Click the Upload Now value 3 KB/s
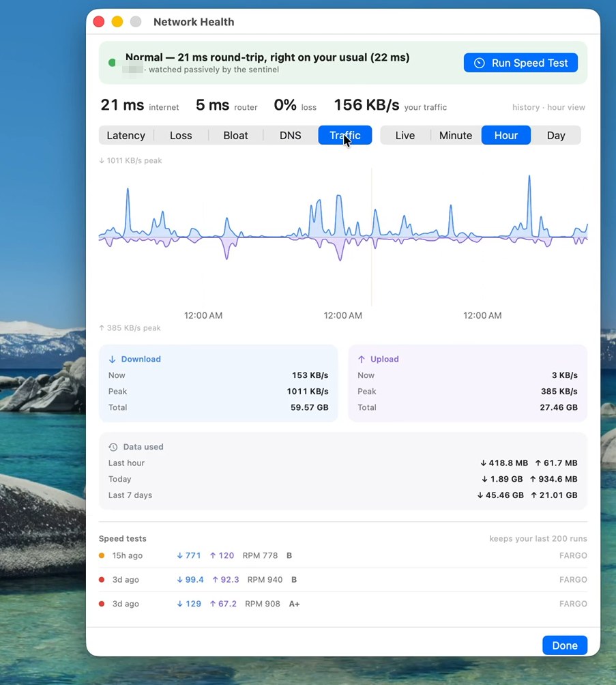 (x=564, y=375)
